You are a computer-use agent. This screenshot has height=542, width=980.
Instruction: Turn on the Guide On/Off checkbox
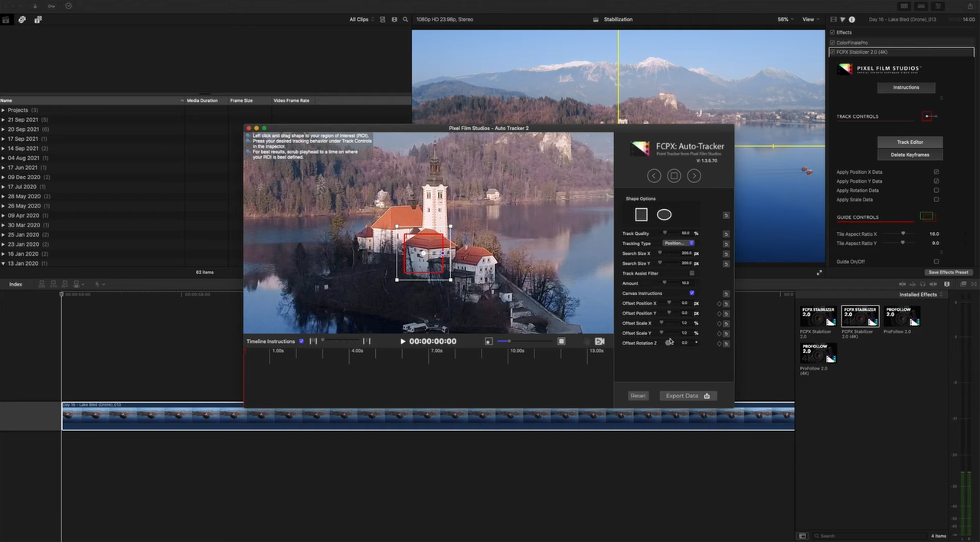[x=936, y=262]
